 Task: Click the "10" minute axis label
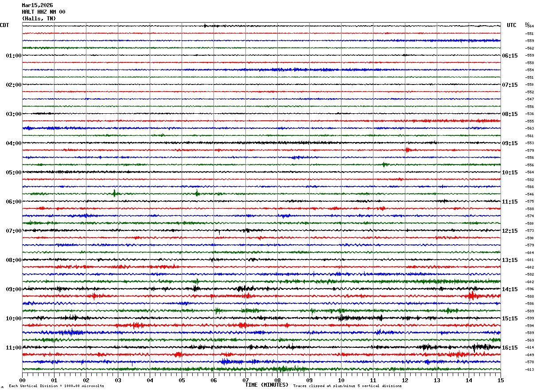tap(341, 380)
